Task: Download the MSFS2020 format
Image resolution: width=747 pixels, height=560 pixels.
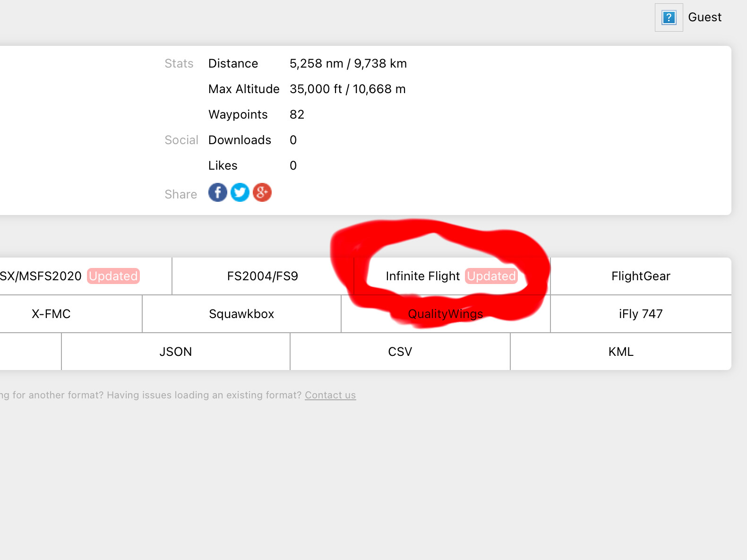Action: [x=86, y=276]
